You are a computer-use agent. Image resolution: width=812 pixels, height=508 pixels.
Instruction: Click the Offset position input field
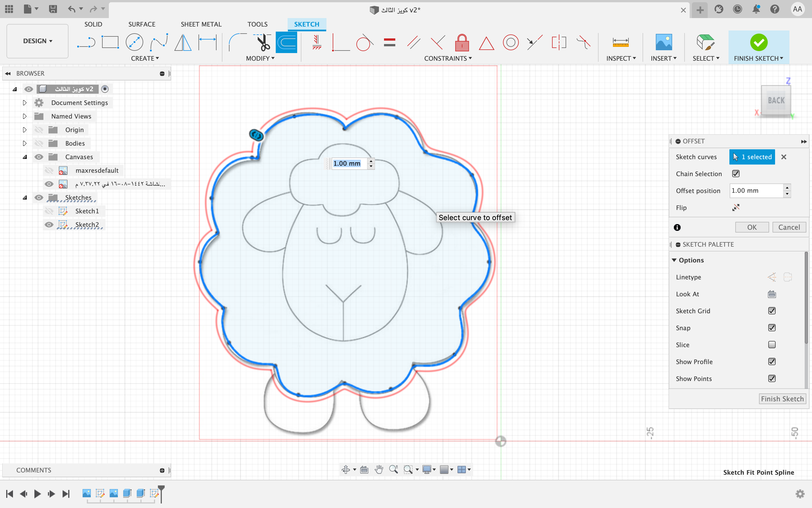pos(757,190)
